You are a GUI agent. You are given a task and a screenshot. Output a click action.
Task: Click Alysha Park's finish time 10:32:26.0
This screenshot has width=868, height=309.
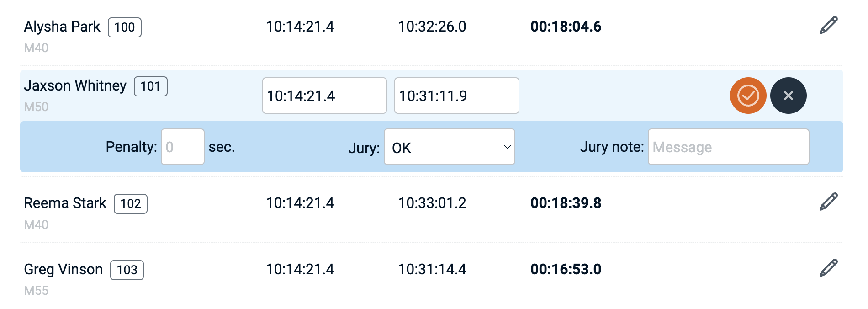[432, 27]
